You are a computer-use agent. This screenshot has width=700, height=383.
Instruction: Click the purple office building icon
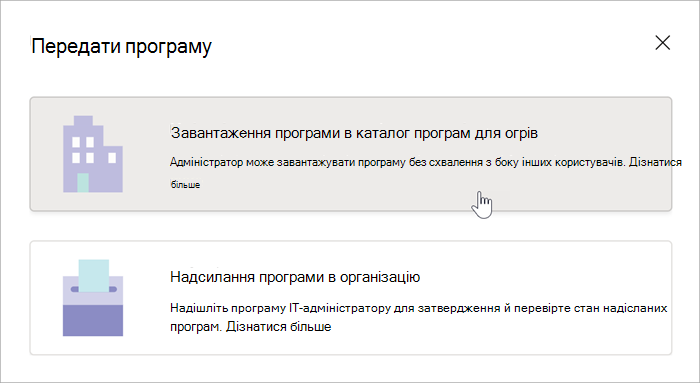[93, 154]
